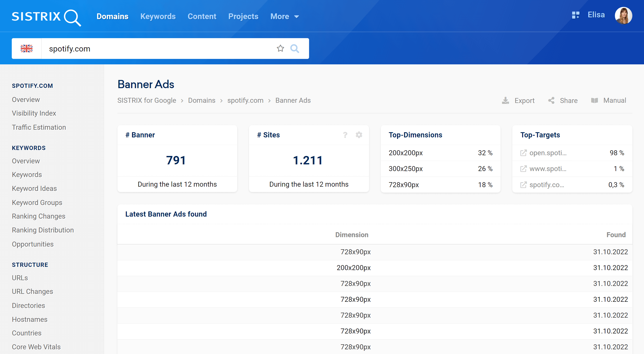Image resolution: width=644 pixels, height=354 pixels.
Task: Open URL Changes in sidebar
Action: (x=32, y=292)
